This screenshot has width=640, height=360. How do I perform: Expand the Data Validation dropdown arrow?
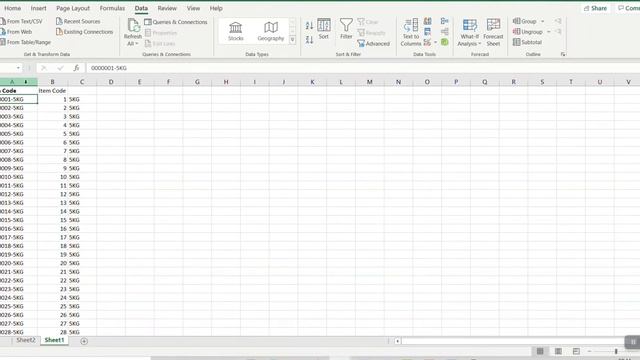436,42
